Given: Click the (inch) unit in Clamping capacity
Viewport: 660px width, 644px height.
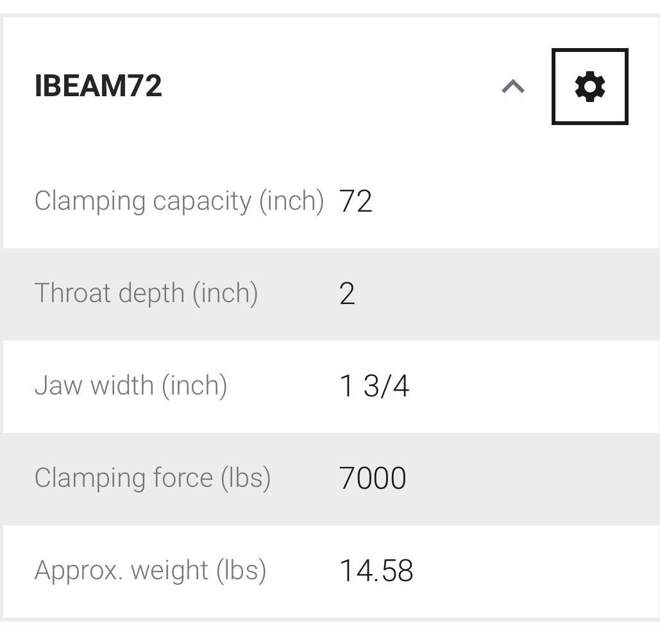Looking at the screenshot, I should [291, 201].
